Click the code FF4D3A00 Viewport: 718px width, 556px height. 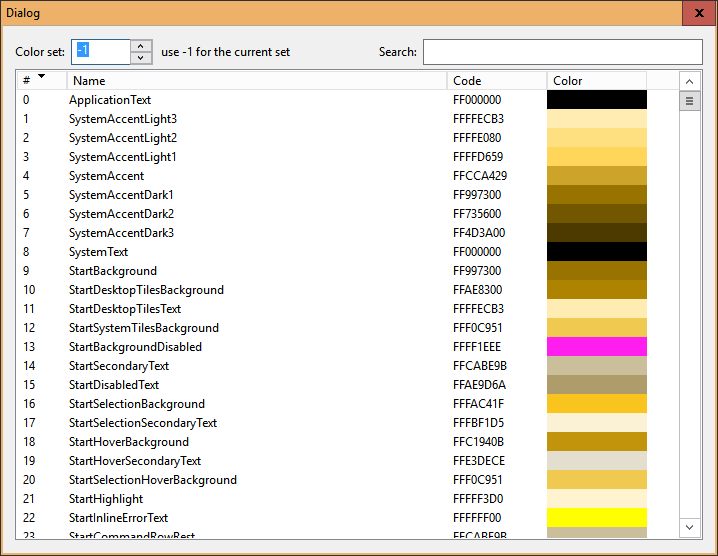pyautogui.click(x=479, y=233)
